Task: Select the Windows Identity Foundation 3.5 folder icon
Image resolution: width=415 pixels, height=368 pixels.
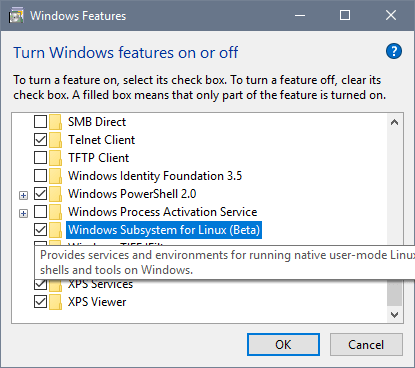Action: pos(55,176)
